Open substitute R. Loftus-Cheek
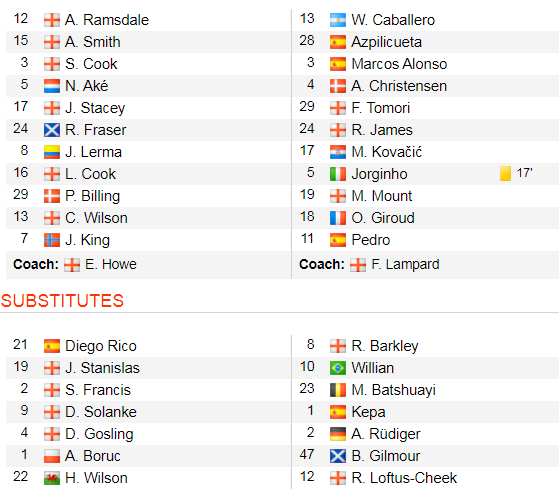 (404, 478)
